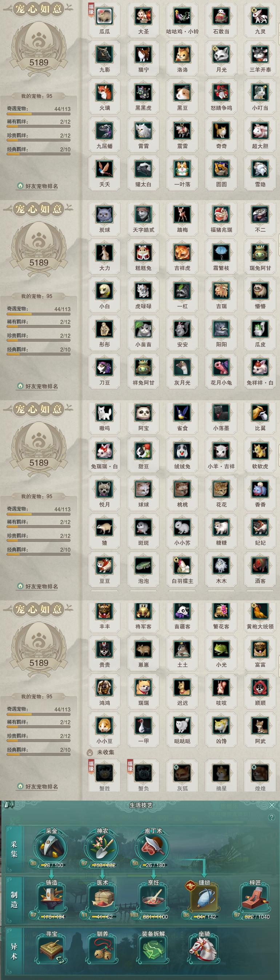Open the 铸造 forging skill icon
The image size is (280, 980).
point(52,898)
